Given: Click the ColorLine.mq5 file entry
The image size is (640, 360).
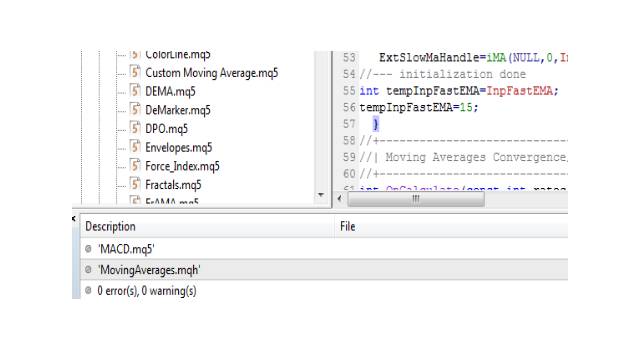Looking at the screenshot, I should [x=178, y=55].
